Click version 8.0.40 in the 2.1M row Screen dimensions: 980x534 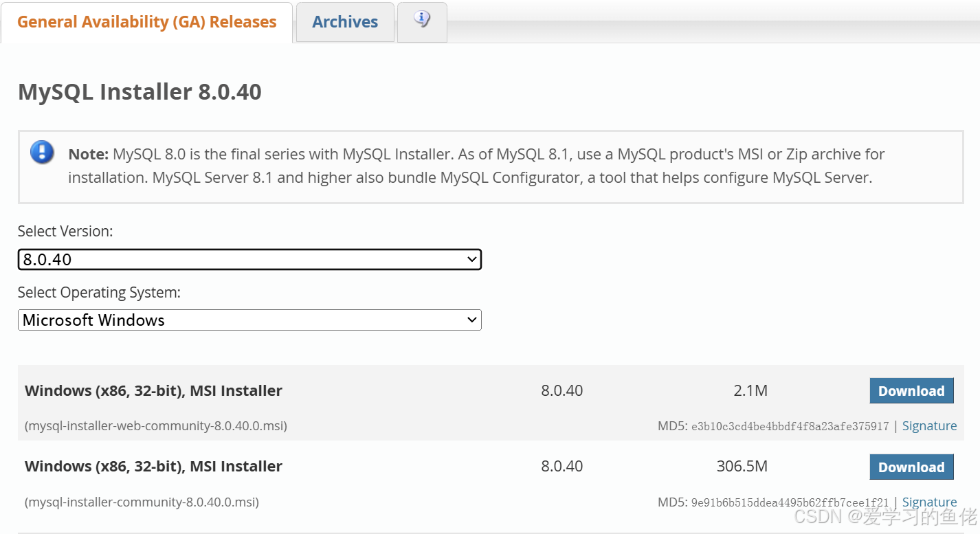pos(561,391)
